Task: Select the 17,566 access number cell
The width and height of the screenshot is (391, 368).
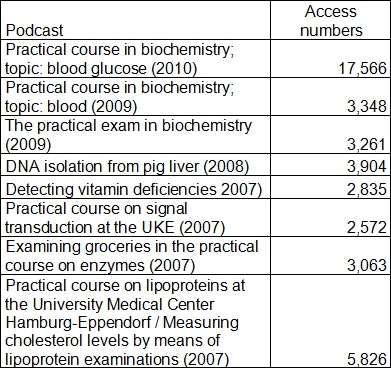Action: (x=330, y=59)
